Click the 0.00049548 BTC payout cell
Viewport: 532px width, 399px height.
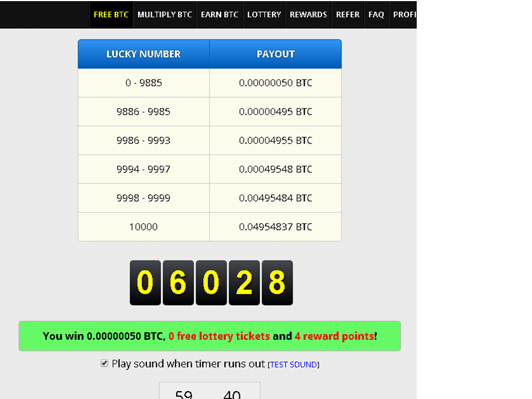pos(275,170)
